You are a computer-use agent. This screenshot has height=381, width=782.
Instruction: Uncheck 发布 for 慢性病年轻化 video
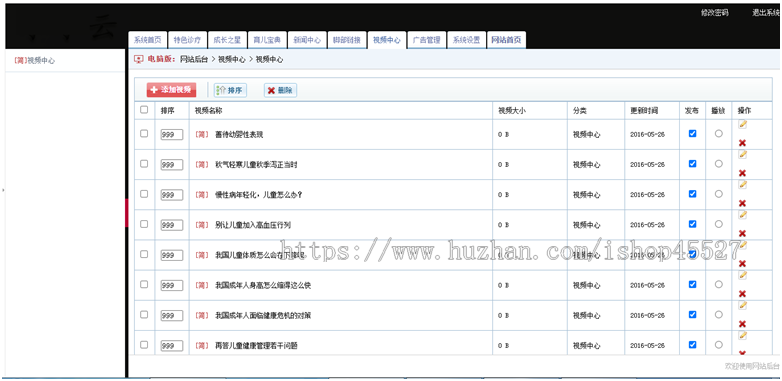pyautogui.click(x=692, y=194)
